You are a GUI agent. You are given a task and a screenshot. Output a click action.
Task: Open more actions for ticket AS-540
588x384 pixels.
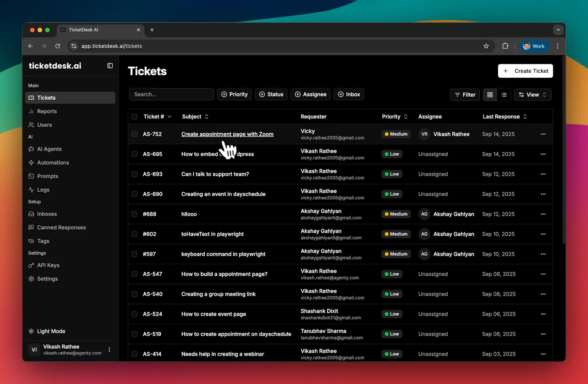click(x=543, y=294)
